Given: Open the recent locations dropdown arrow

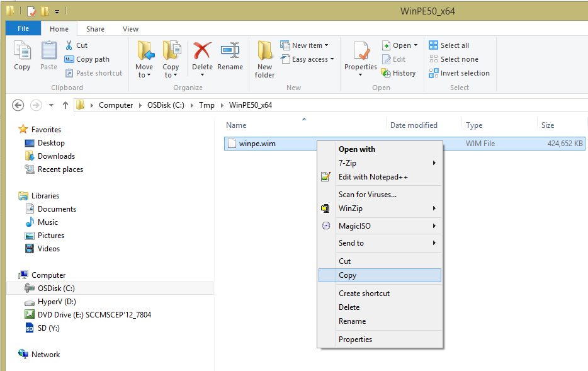Looking at the screenshot, I should point(52,105).
